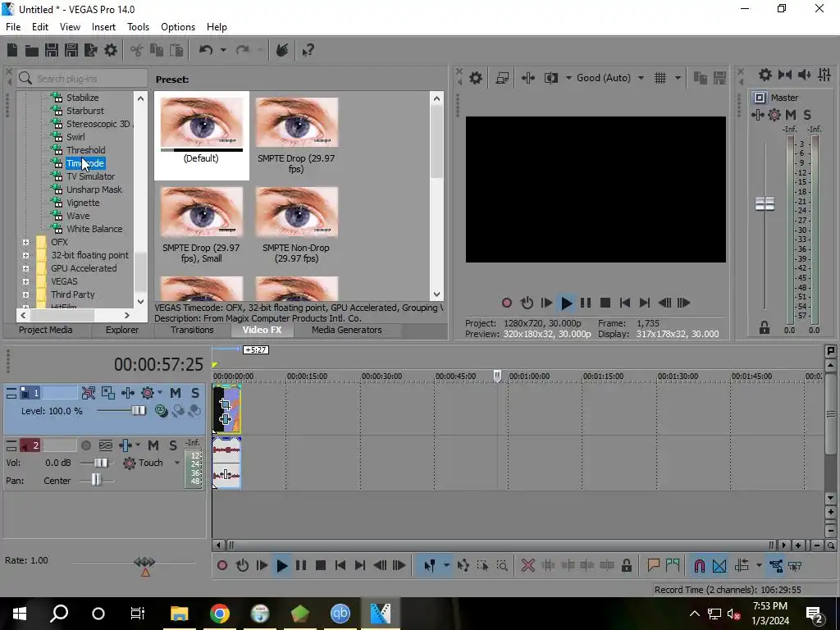Open the Insert menu
Image resolution: width=840 pixels, height=630 pixels.
click(x=103, y=27)
